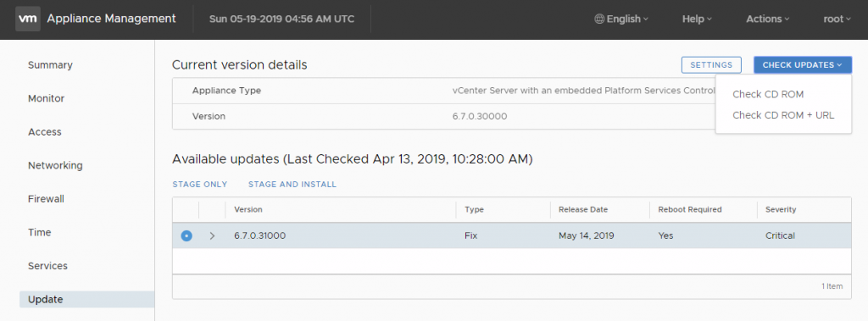Click the Appliance Type label

click(x=226, y=91)
